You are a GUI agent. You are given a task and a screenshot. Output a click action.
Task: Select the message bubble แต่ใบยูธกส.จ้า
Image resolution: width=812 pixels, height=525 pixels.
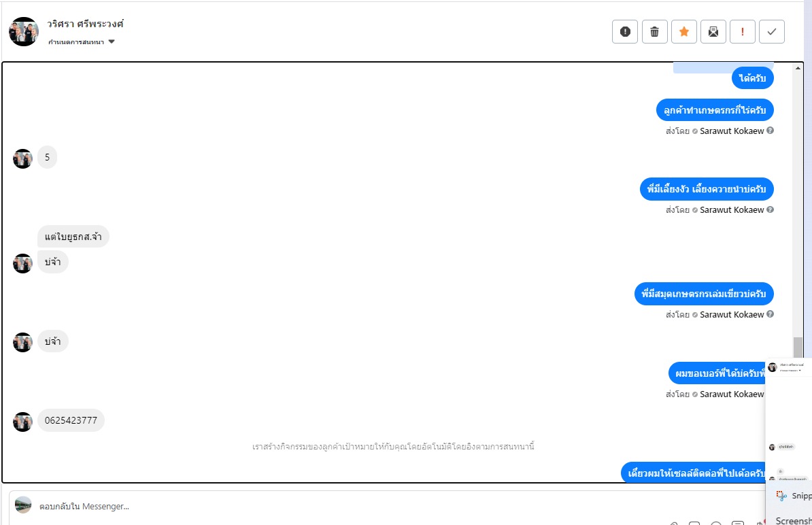coord(73,237)
